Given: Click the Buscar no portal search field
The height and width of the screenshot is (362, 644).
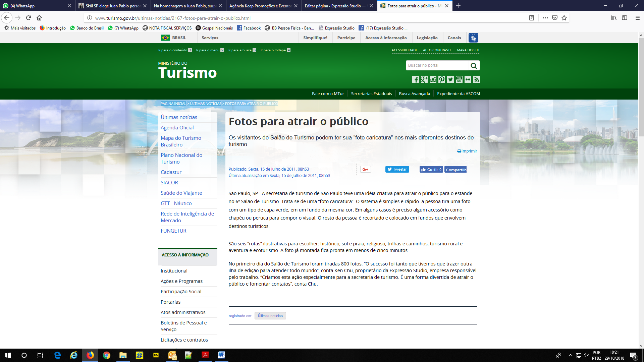Looking at the screenshot, I should 437,65.
